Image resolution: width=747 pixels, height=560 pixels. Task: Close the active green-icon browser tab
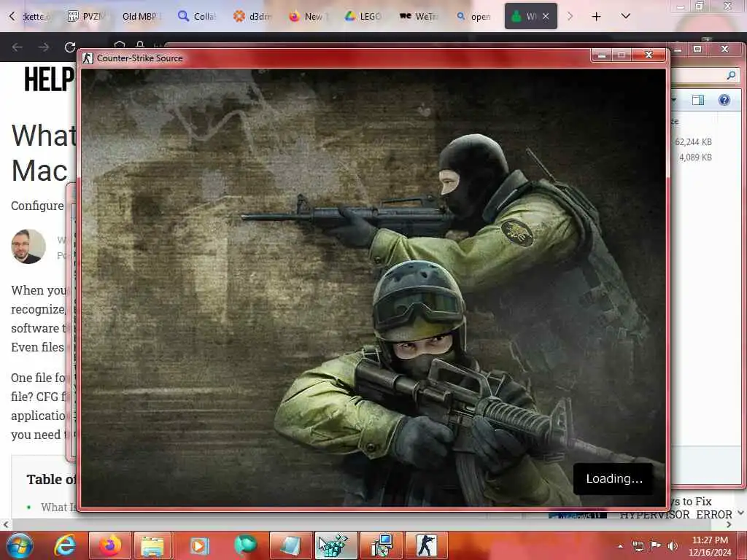(546, 16)
